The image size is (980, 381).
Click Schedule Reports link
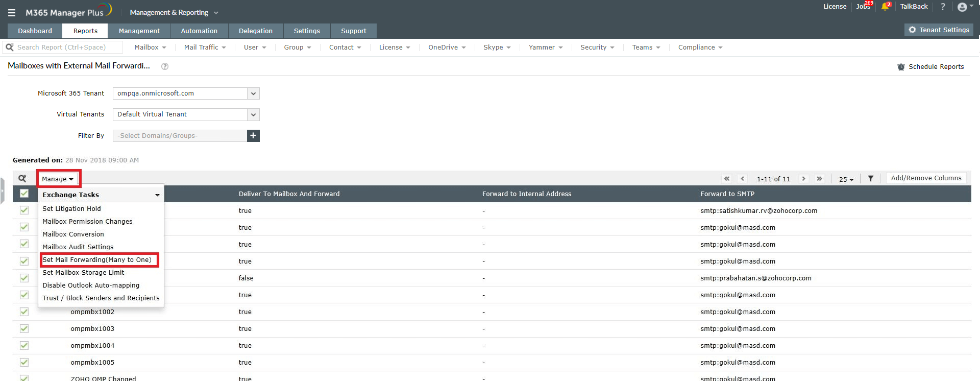930,67
